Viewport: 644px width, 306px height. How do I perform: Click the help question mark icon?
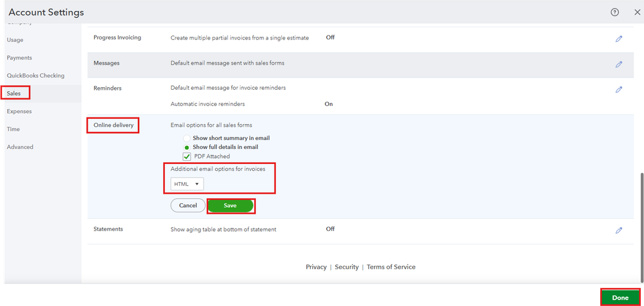coord(614,12)
